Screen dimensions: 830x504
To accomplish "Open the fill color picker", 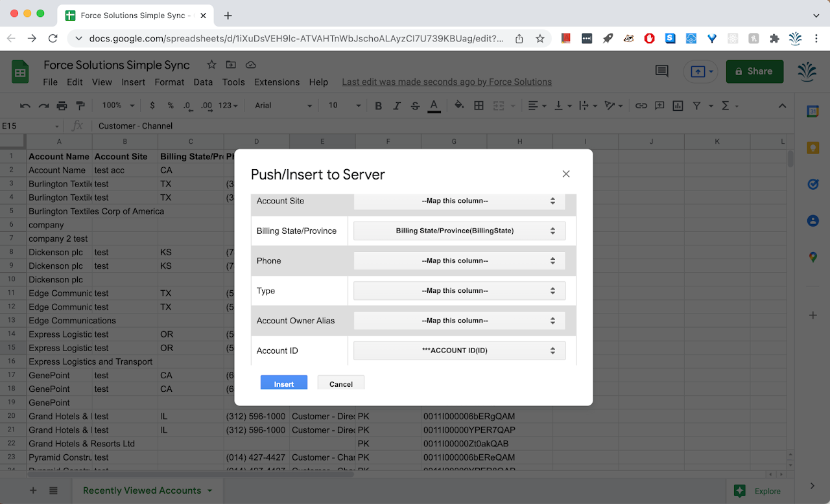I will tap(459, 106).
